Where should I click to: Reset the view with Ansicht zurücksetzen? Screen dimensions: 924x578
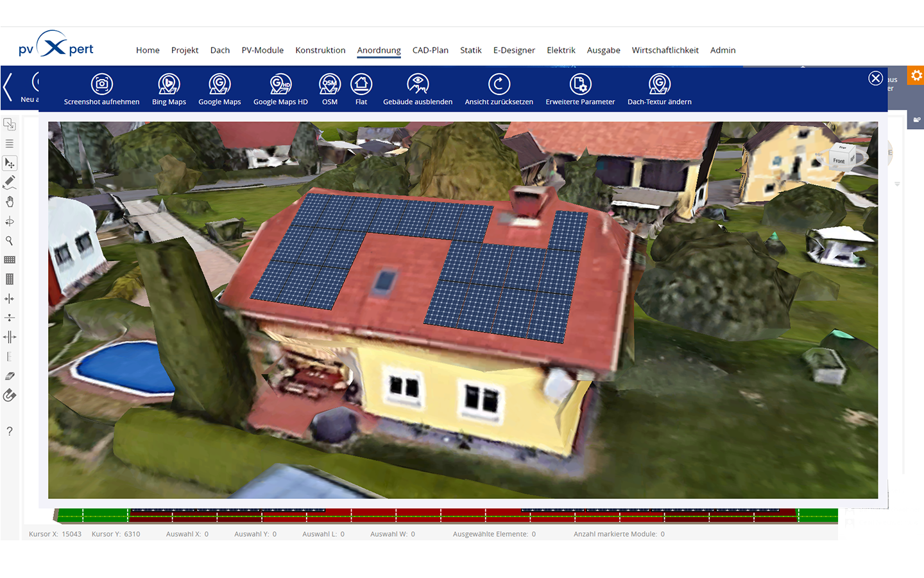click(x=499, y=85)
